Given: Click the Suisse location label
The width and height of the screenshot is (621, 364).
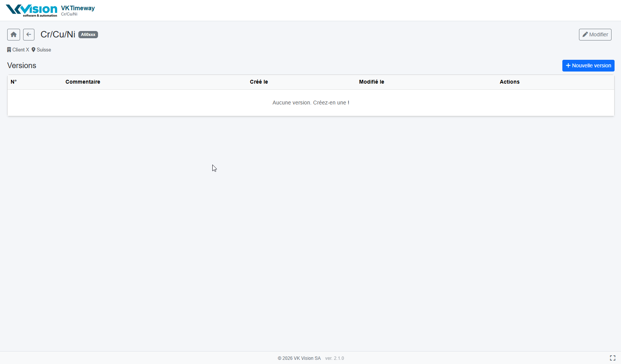Looking at the screenshot, I should [44, 50].
